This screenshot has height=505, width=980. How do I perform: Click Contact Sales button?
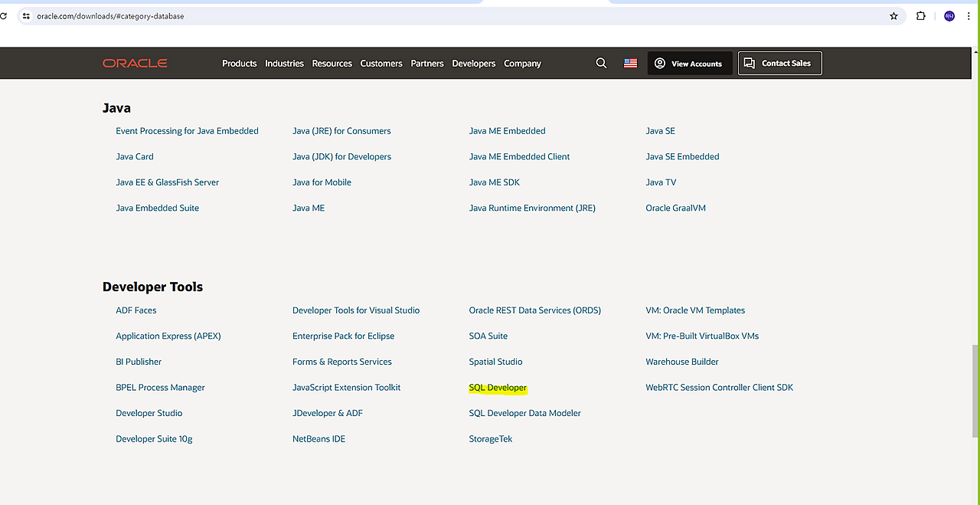779,64
